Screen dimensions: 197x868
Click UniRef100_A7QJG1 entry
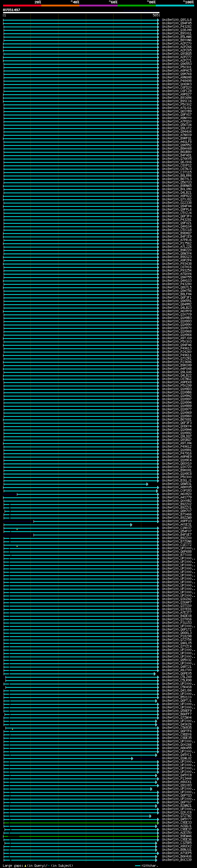(x=177, y=108)
